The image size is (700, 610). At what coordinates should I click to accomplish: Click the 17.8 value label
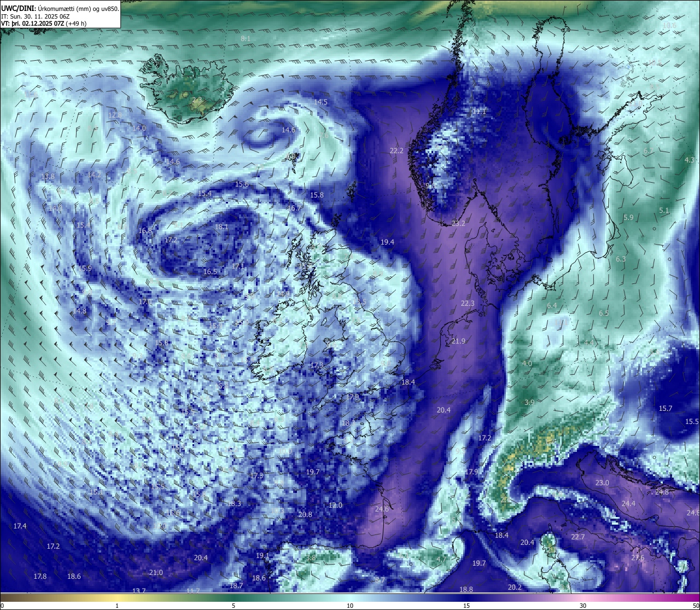(x=40, y=576)
